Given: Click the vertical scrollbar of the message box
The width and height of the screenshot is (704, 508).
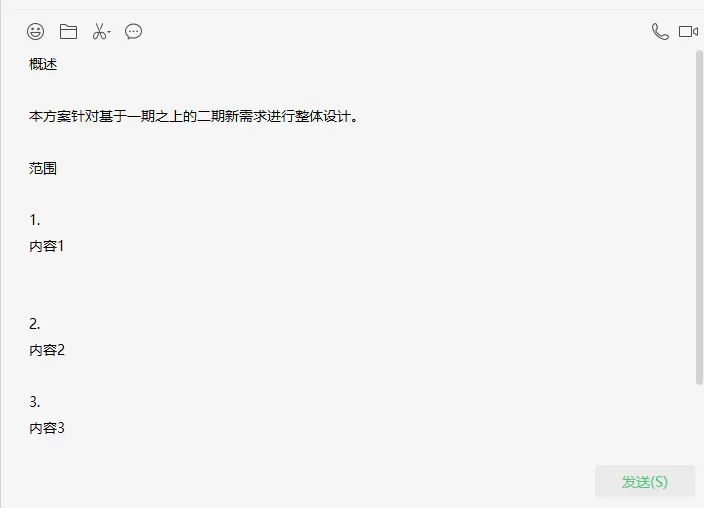Looking at the screenshot, I should [699, 218].
